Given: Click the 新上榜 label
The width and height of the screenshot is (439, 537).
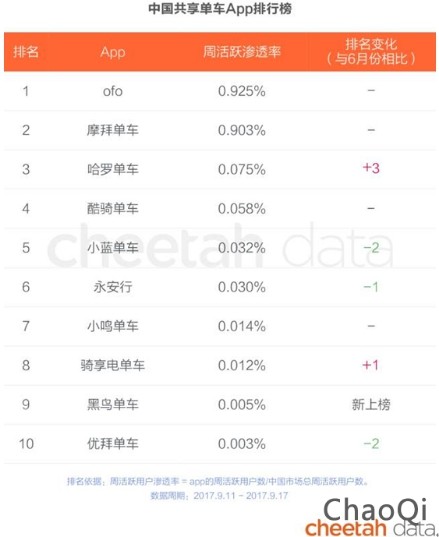Looking at the screenshot, I should 371,404.
